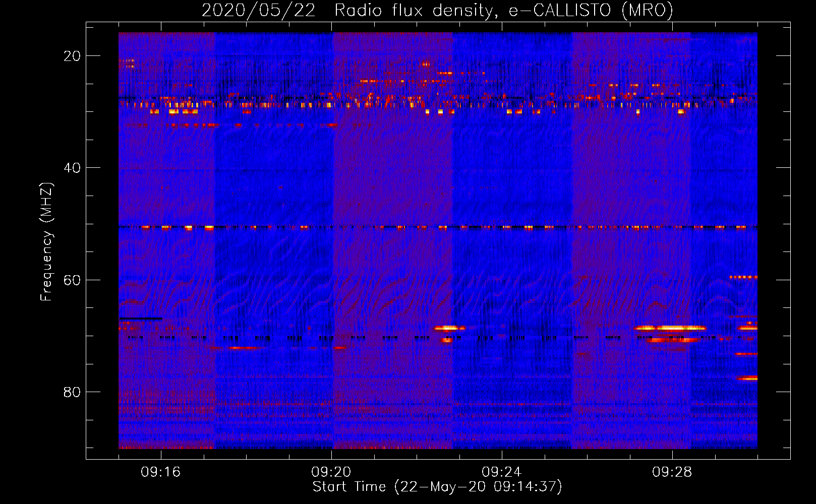Click the bright radio burst near 09:28
Viewport: 816px width, 504px height.
[670, 328]
